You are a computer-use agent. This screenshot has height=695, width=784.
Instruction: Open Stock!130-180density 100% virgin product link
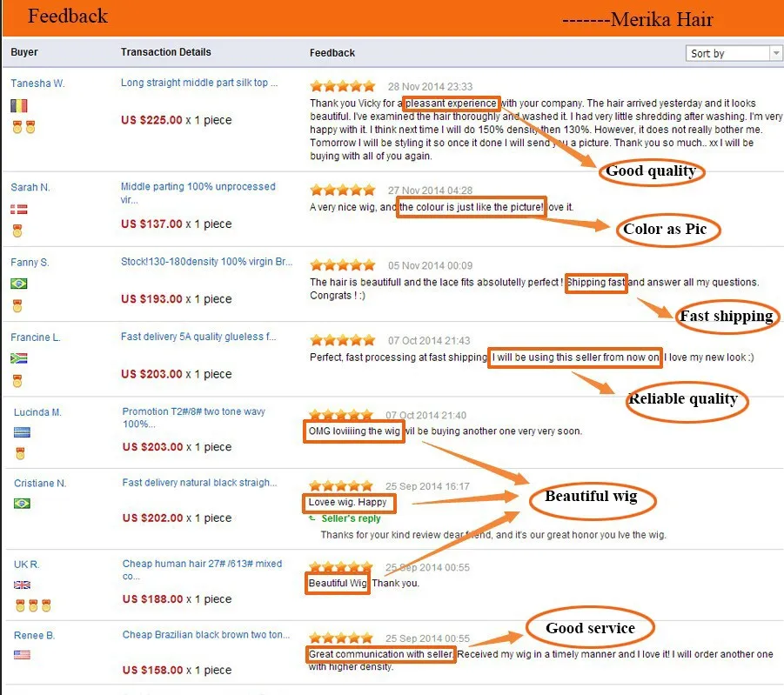coord(206,262)
